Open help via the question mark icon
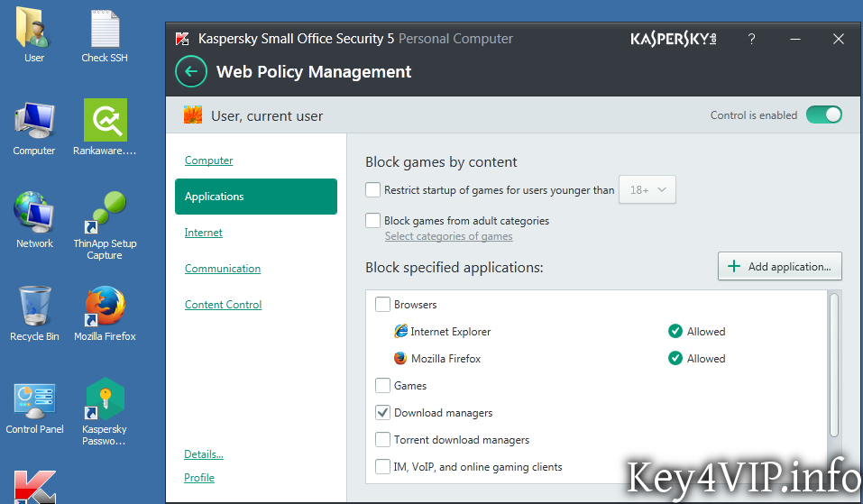Viewport: 863px width, 504px height. coord(751,39)
